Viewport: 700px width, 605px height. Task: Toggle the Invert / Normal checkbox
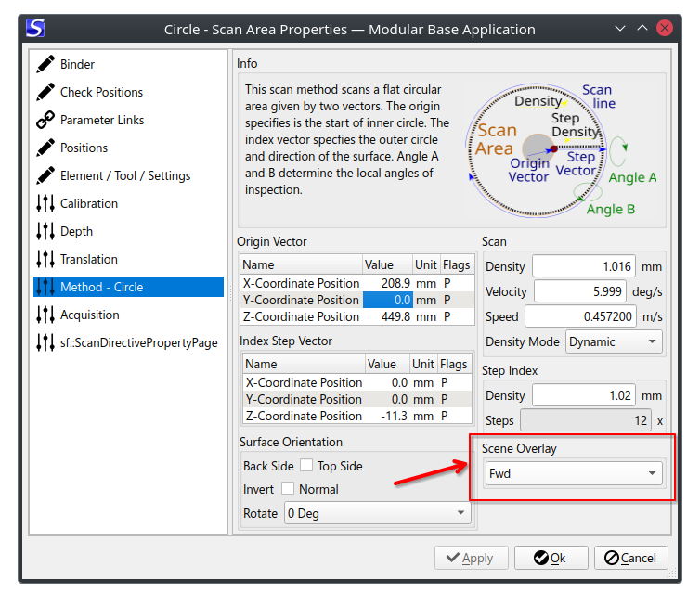(288, 489)
